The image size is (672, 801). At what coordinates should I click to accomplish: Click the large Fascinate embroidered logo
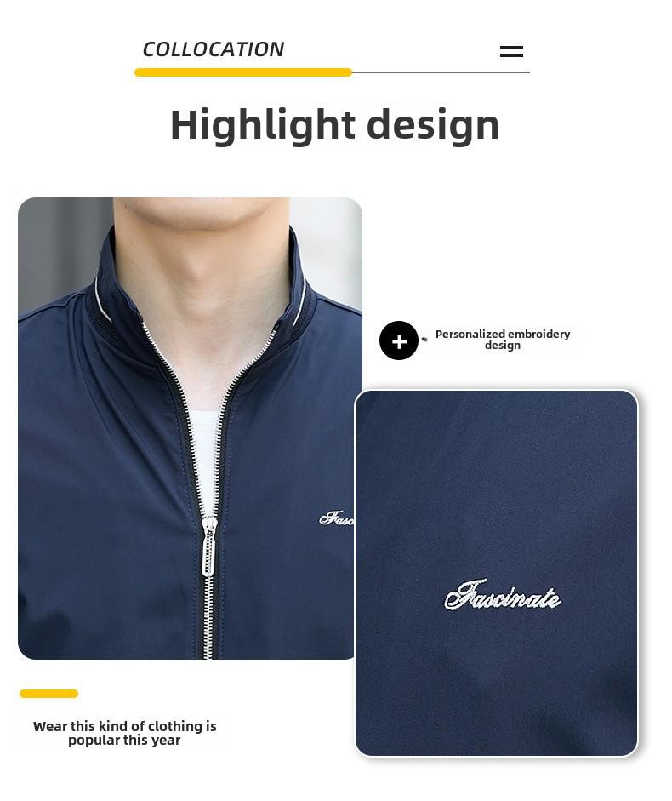(x=503, y=596)
